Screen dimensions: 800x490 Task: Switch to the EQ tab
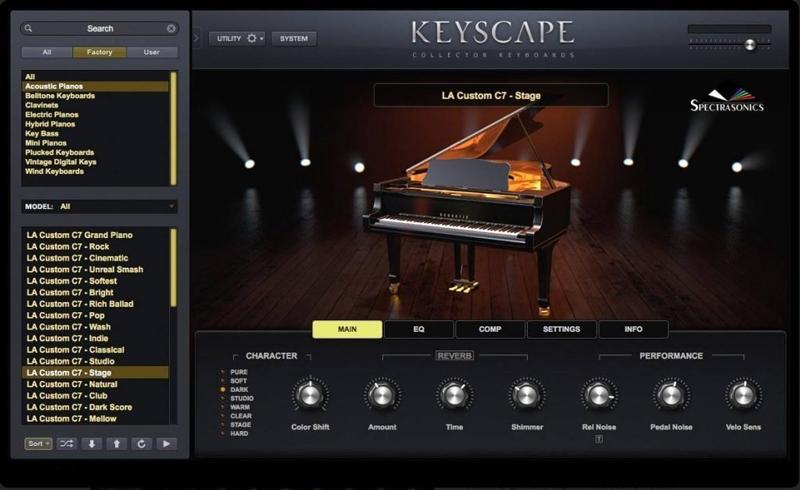pos(419,329)
